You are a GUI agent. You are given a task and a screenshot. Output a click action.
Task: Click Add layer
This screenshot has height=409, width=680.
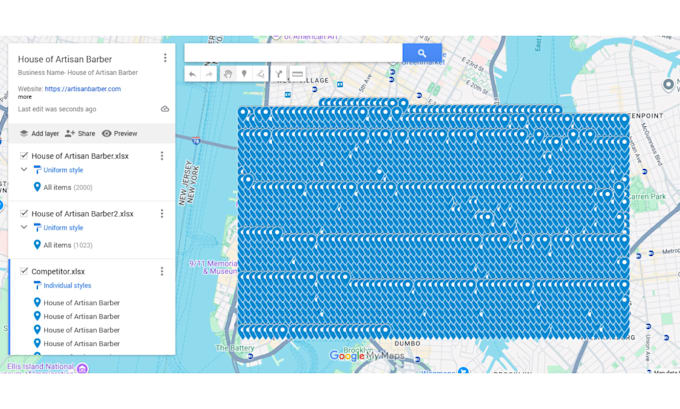(x=39, y=134)
